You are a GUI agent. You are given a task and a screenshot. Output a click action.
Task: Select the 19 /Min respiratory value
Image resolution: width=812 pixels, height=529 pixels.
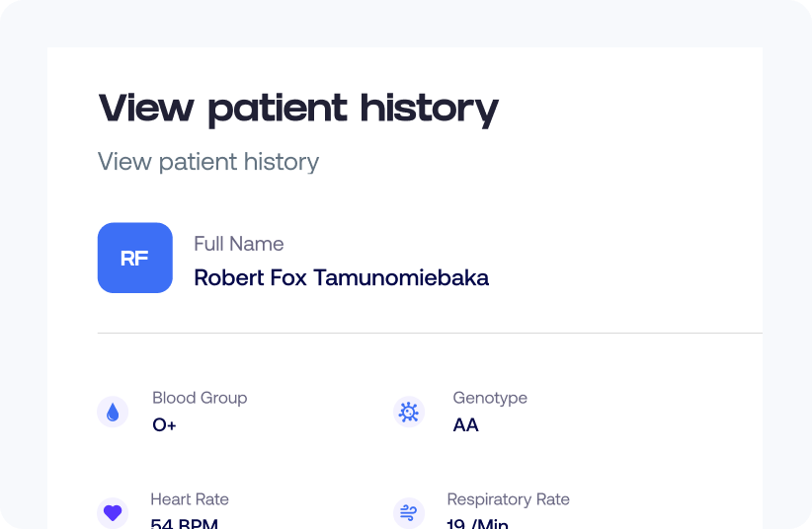(477, 523)
